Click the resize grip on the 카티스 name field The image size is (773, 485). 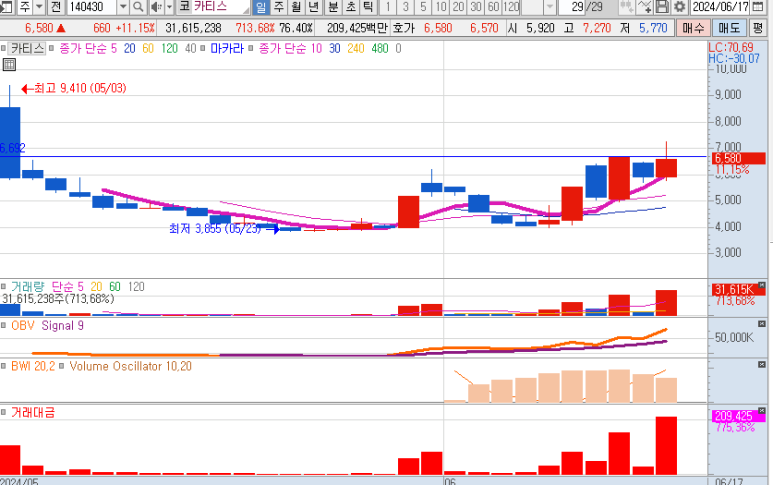246,9
